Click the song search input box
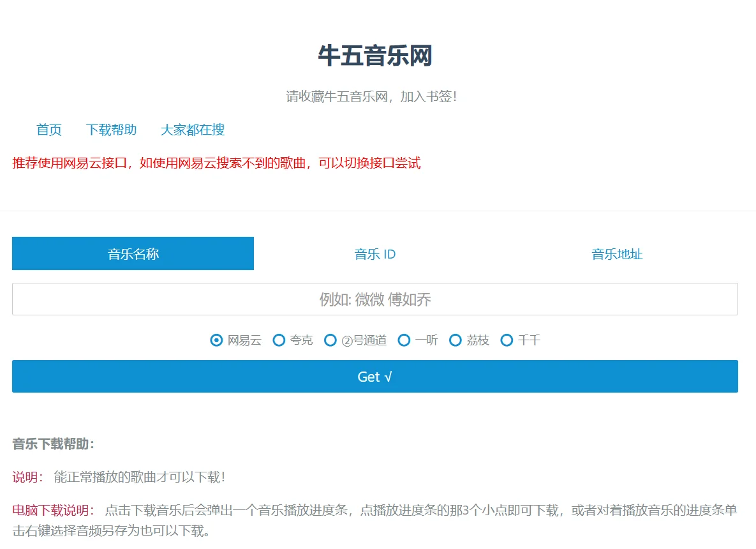 pos(375,299)
